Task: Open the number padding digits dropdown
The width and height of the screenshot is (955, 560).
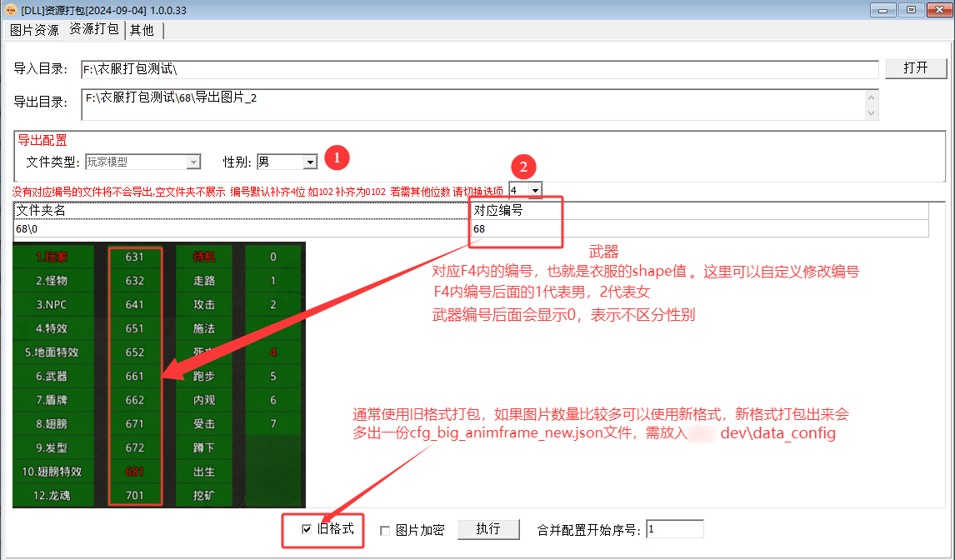Action: click(x=534, y=191)
